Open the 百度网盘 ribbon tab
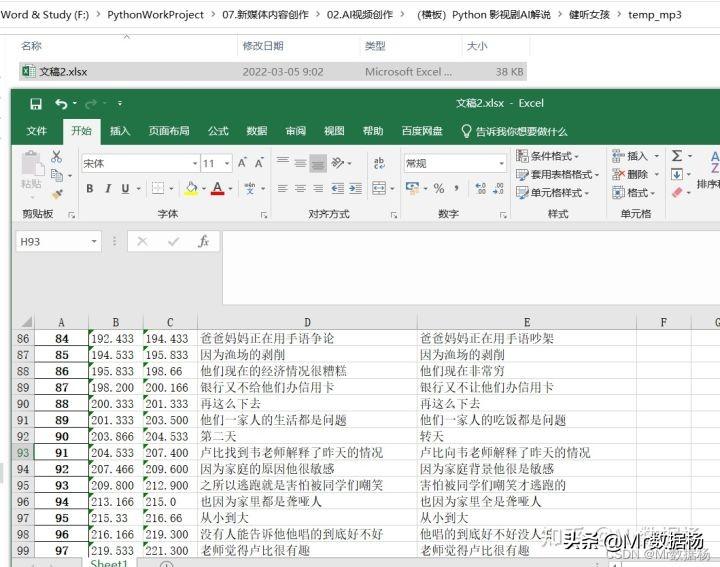 (x=422, y=131)
